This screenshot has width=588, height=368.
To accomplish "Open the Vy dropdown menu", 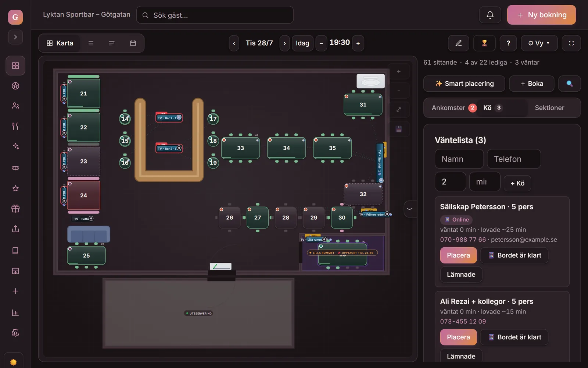I will [539, 43].
